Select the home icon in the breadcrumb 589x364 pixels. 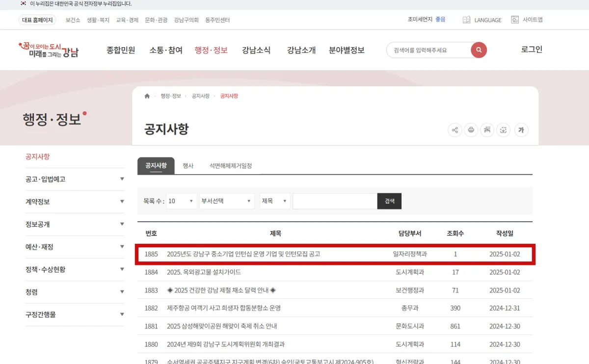pos(147,96)
